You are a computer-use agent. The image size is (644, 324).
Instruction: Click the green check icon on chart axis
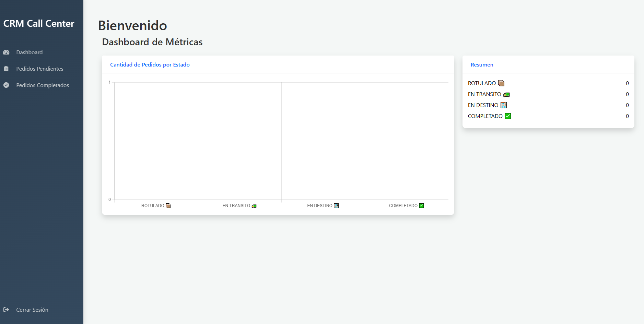(x=422, y=206)
